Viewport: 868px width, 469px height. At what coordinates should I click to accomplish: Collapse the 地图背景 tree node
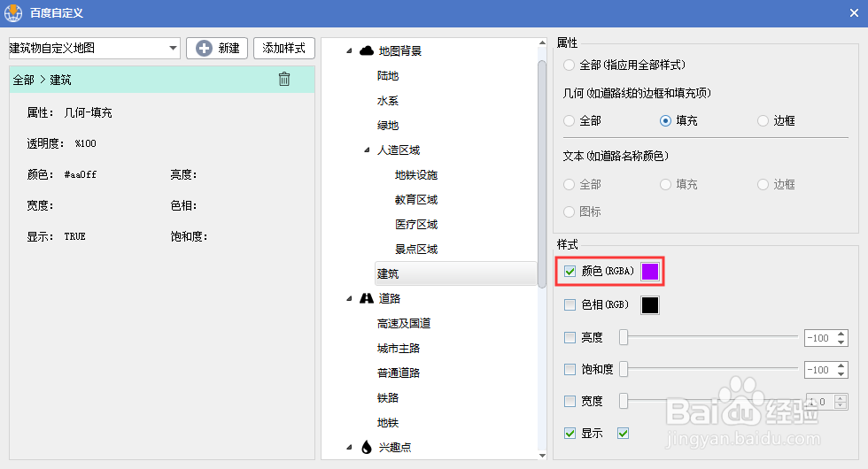coord(349,51)
